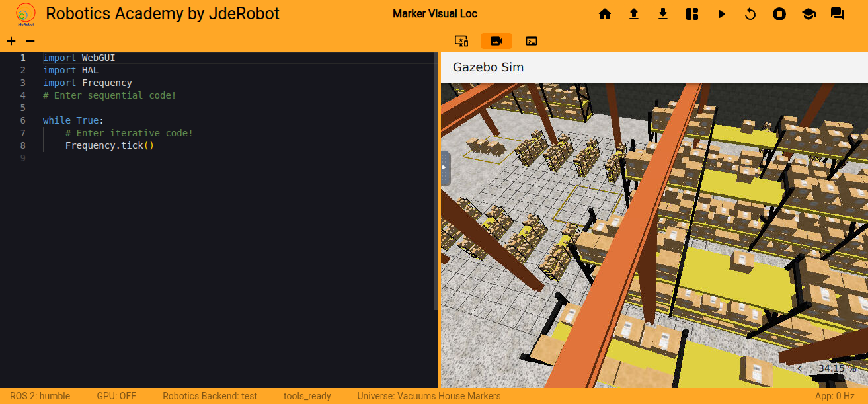Image resolution: width=868 pixels, height=404 pixels.
Task: Click the editor vertical scrollbar
Action: (x=434, y=179)
